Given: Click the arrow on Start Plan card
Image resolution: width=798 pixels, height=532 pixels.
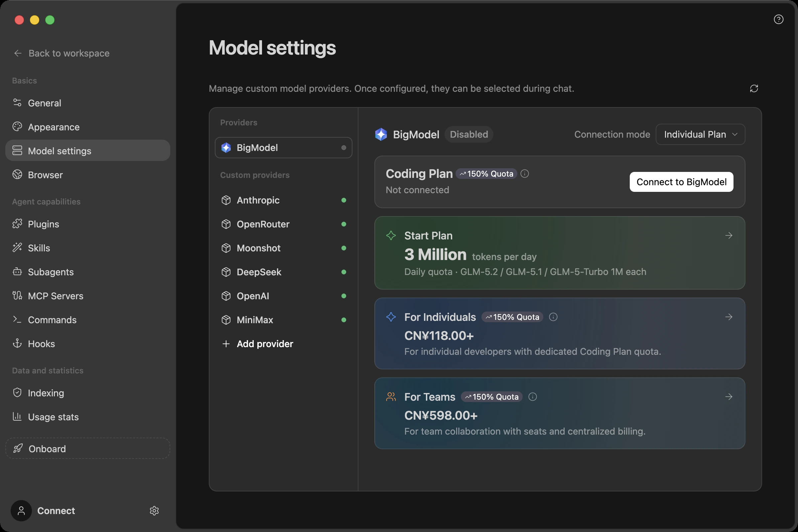Looking at the screenshot, I should click(x=729, y=235).
